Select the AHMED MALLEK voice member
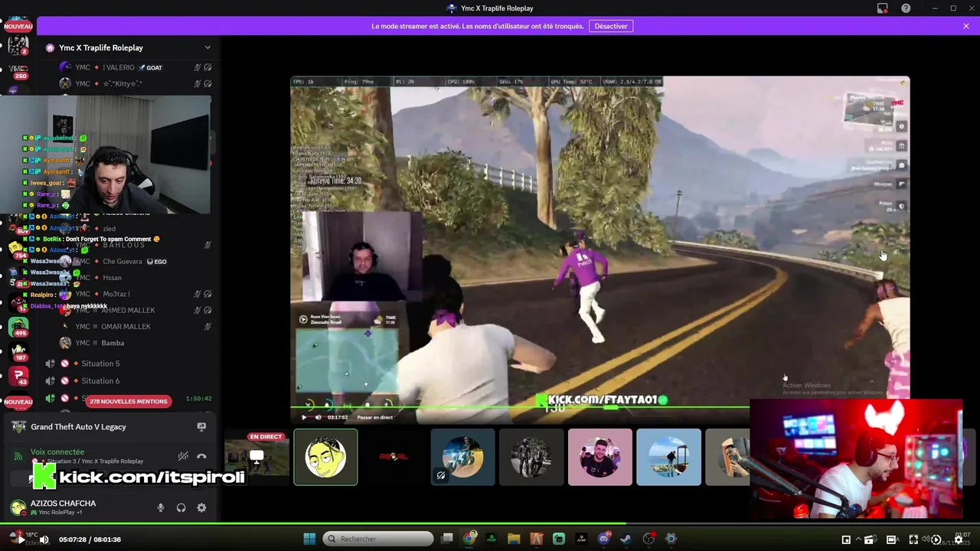 pyautogui.click(x=135, y=310)
